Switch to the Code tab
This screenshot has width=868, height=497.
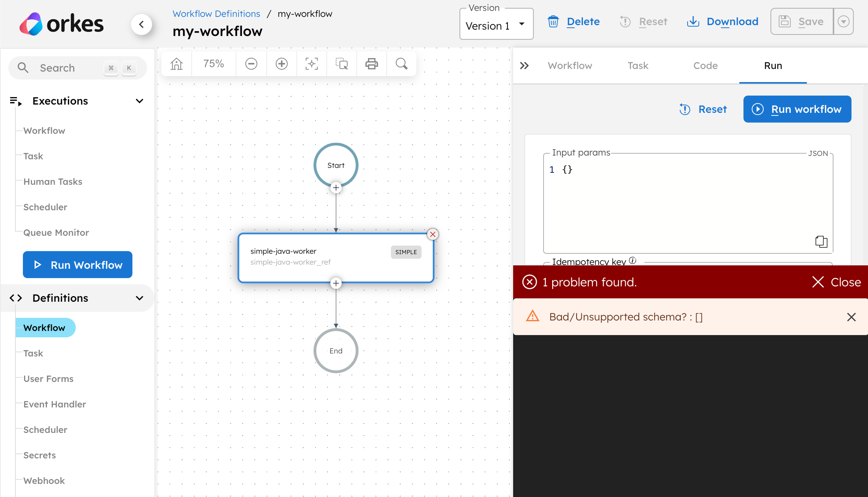point(706,66)
